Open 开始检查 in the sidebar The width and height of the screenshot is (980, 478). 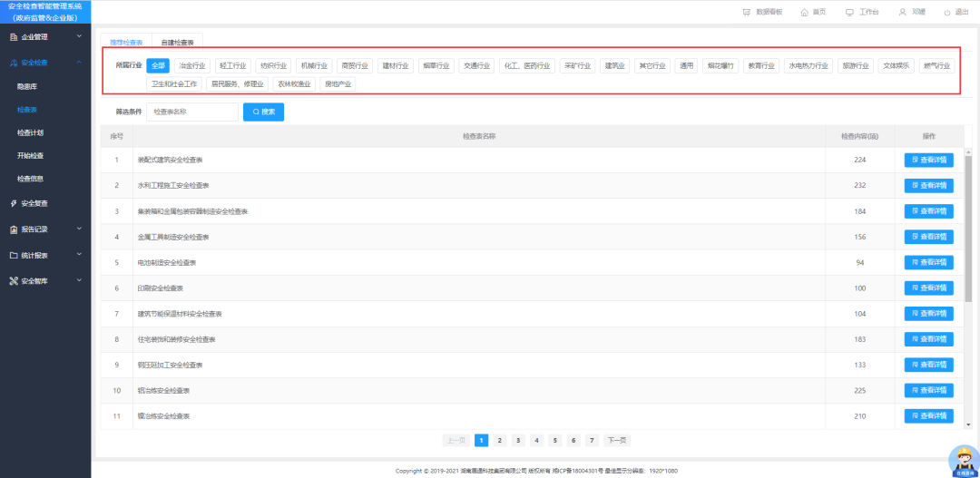30,156
